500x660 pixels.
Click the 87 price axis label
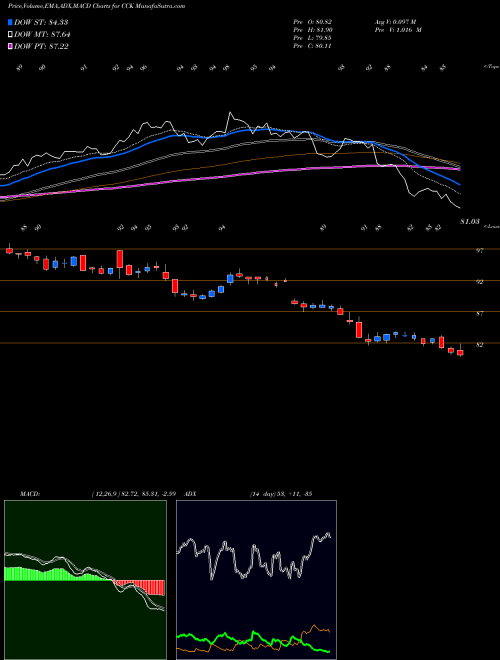479,314
